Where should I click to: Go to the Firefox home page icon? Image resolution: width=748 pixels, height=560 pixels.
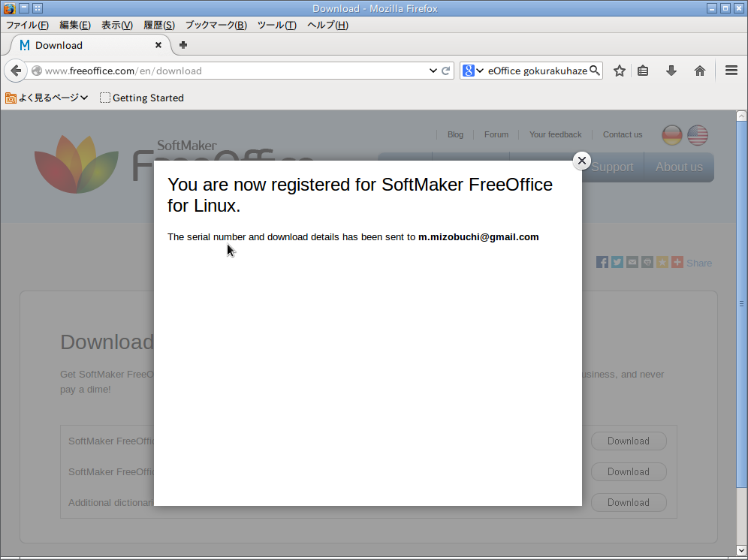[699, 71]
